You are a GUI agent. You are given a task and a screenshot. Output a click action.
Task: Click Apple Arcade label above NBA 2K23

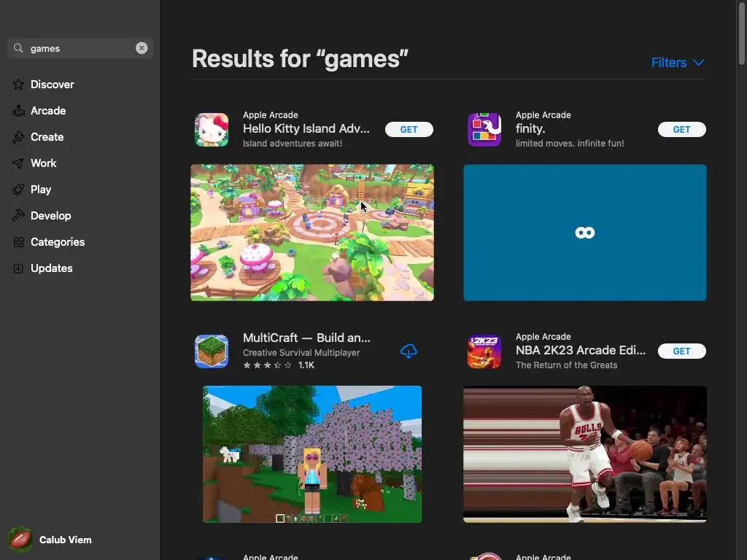pos(543,337)
